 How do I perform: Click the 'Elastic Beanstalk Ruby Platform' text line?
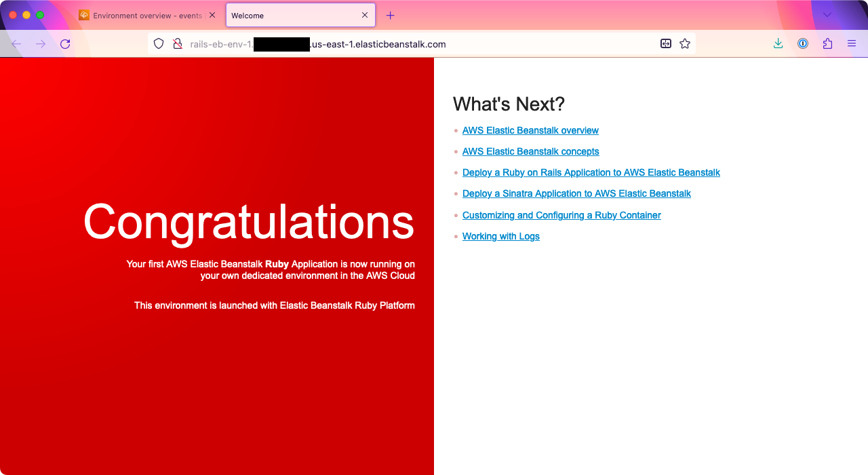click(275, 305)
